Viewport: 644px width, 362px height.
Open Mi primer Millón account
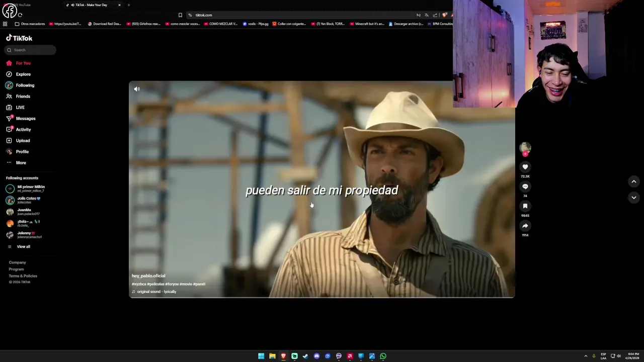26,189
